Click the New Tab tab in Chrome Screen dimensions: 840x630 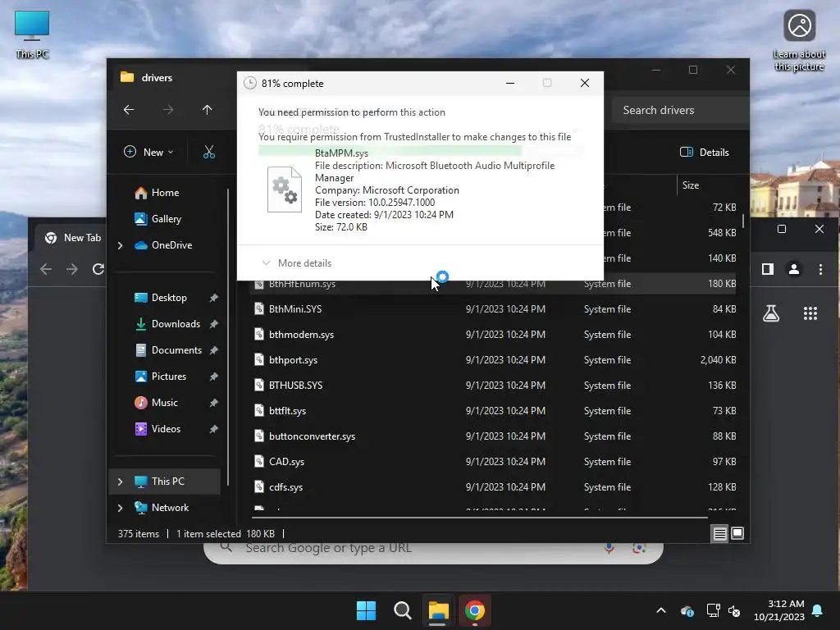click(72, 238)
